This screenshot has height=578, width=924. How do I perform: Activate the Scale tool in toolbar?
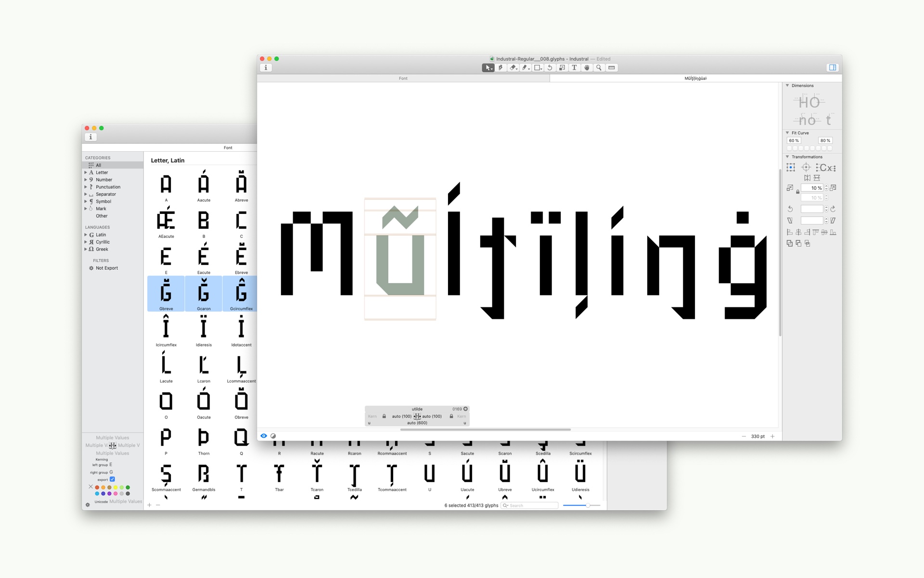click(x=562, y=68)
